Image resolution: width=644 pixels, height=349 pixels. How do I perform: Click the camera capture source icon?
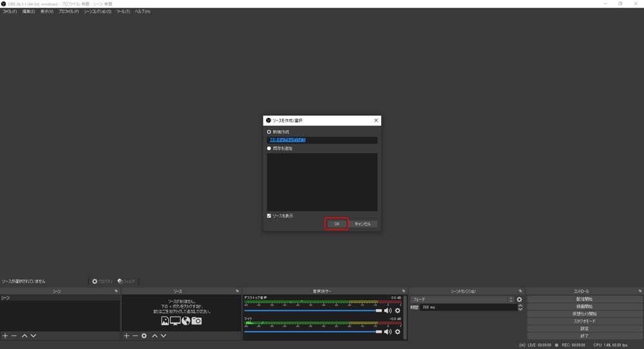pos(196,321)
